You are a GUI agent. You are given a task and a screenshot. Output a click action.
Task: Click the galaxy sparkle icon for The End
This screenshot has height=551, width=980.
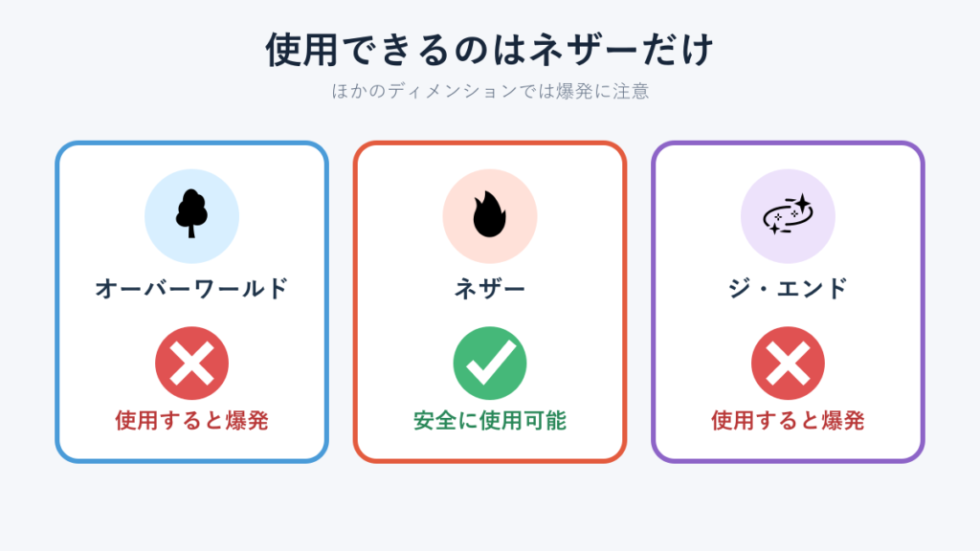(788, 214)
